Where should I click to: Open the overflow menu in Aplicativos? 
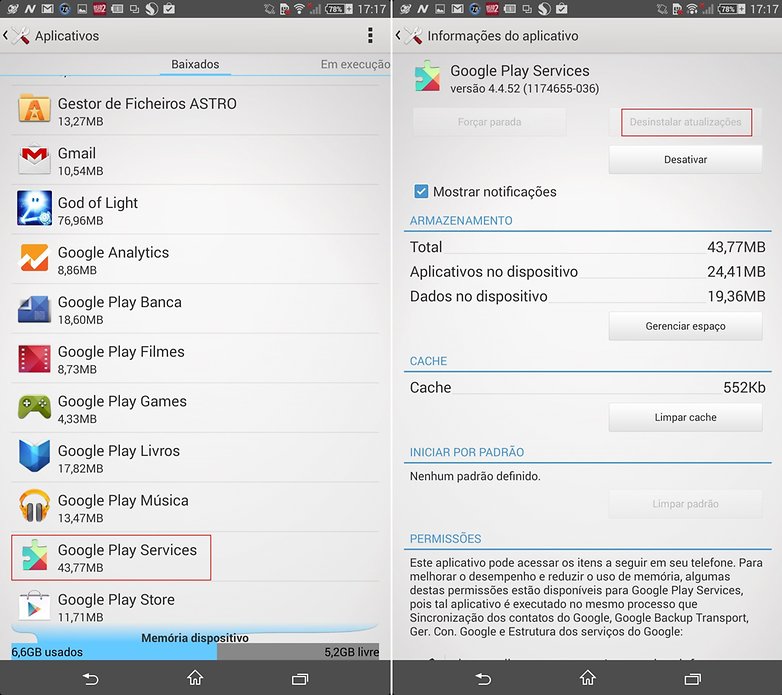(x=370, y=35)
